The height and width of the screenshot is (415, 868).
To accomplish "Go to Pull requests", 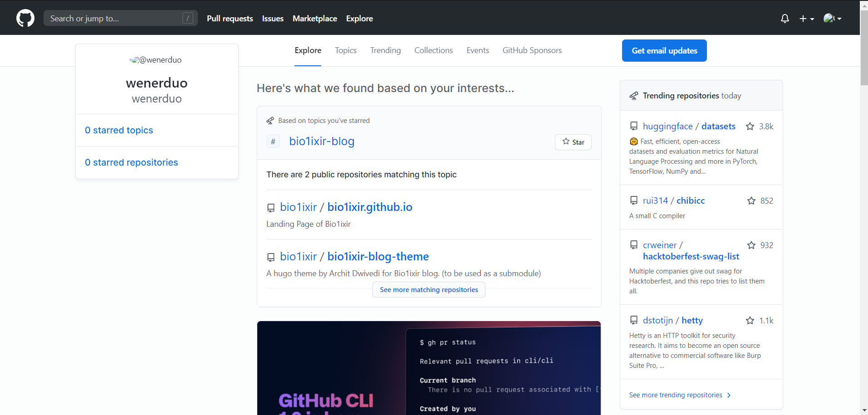I will pyautogui.click(x=230, y=19).
